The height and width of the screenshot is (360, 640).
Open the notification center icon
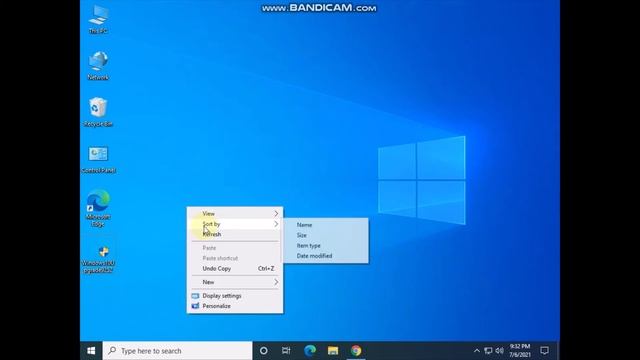pyautogui.click(x=544, y=351)
